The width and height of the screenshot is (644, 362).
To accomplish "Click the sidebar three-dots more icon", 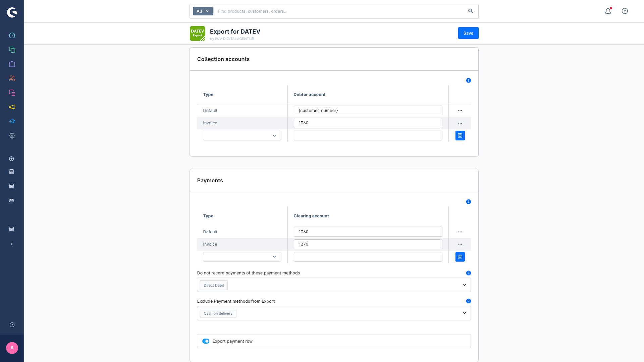I will 11,243.
